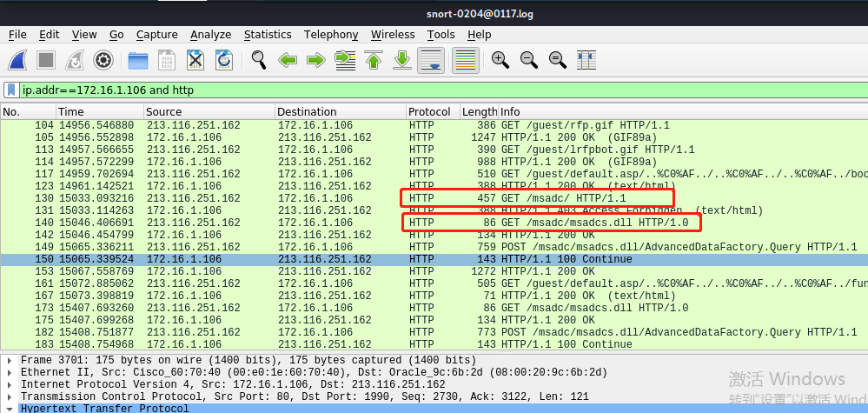Viewport: 868px width, 413px height.
Task: Zoom out on packet text
Action: (529, 60)
